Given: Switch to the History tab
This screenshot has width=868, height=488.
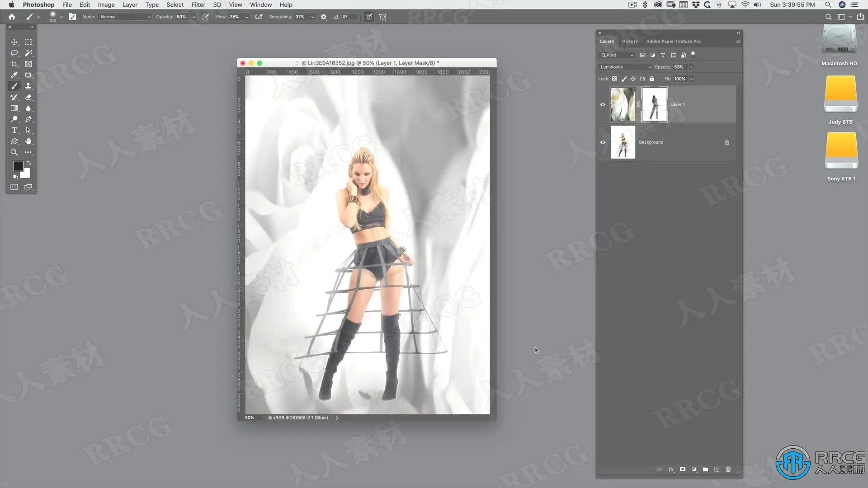Looking at the screenshot, I should coord(629,41).
